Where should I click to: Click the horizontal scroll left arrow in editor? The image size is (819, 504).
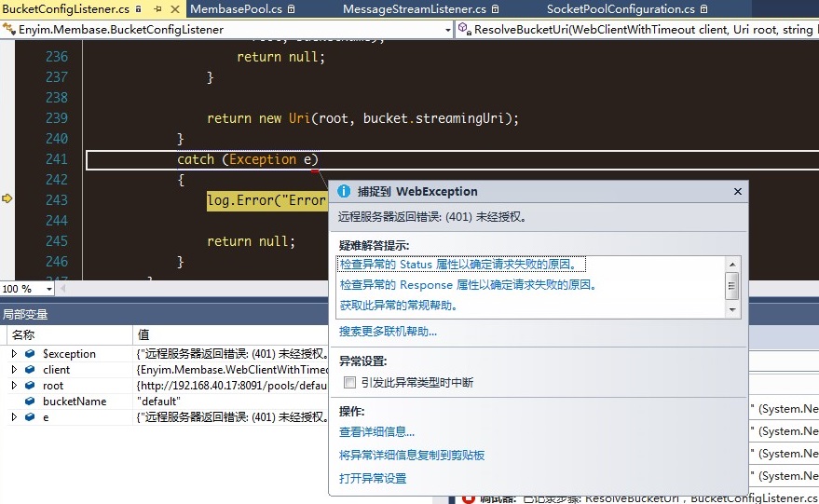pos(62,288)
